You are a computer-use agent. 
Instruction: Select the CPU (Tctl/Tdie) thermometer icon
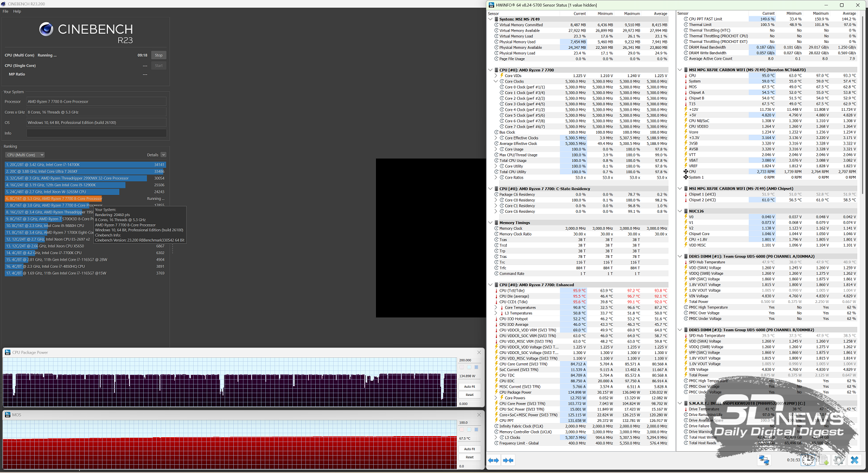pyautogui.click(x=496, y=291)
